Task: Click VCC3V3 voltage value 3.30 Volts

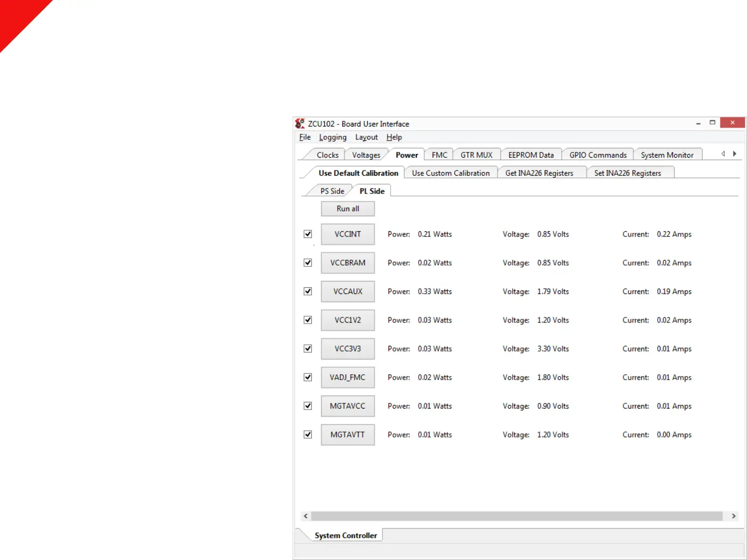Action: coord(553,349)
